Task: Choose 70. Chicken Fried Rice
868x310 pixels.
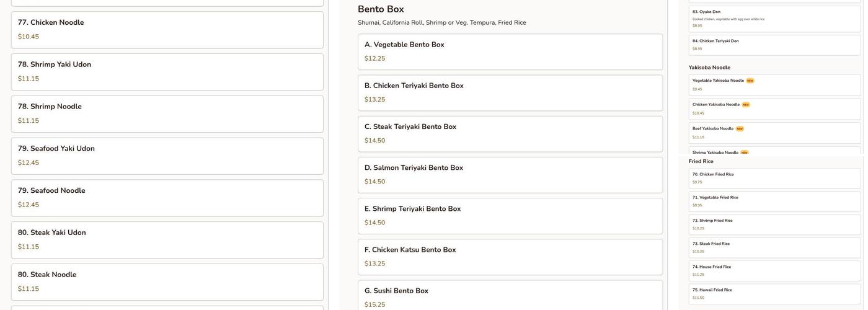Action: pos(774,179)
